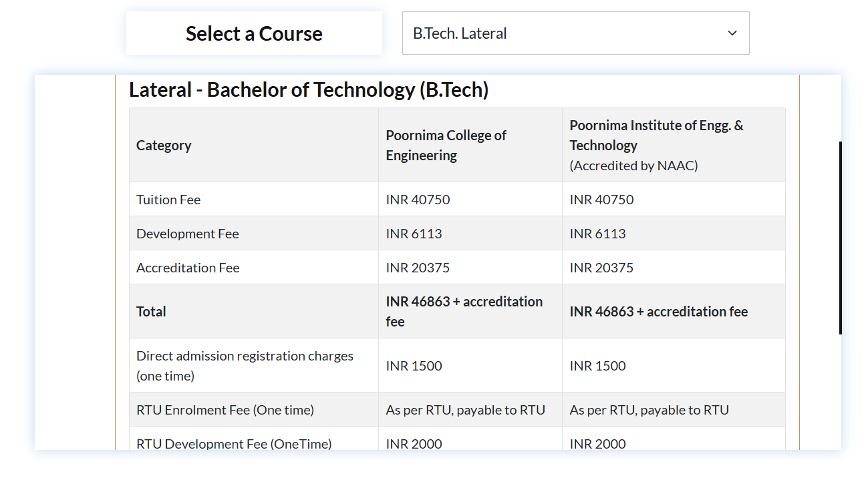Click Total value under Poornima Institute column
868x488 pixels.
(x=658, y=311)
